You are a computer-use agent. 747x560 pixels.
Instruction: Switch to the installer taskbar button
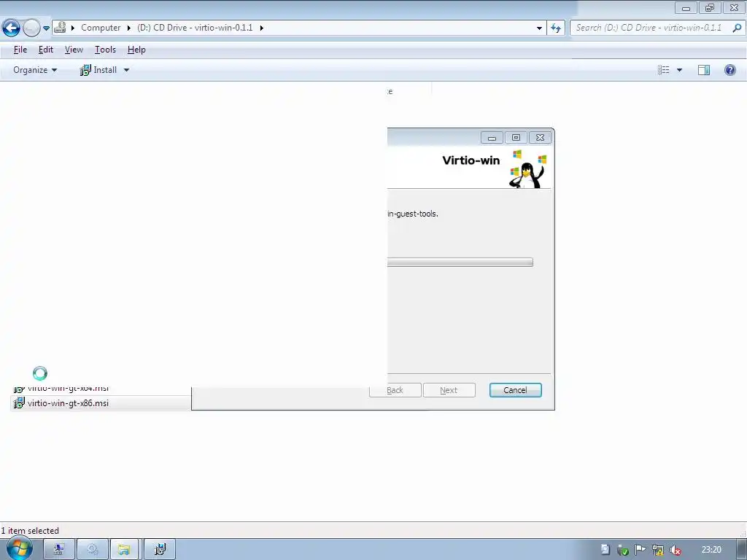160,549
